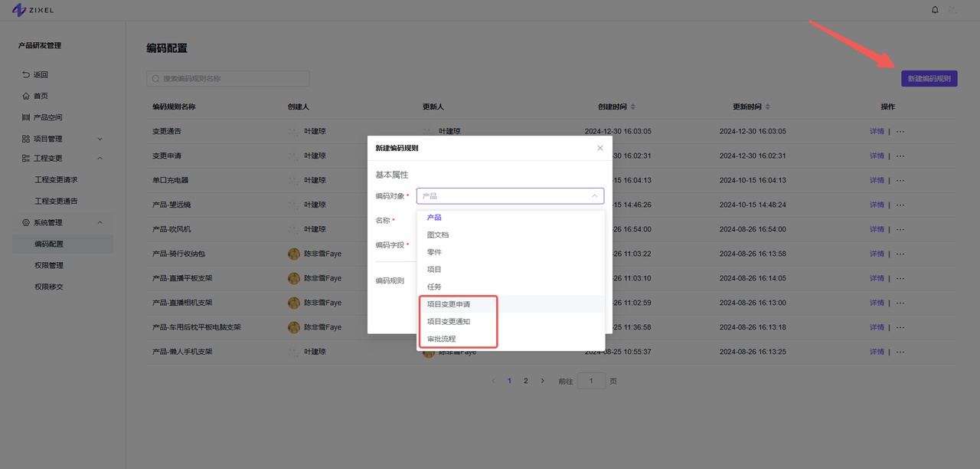Choose 任务 in dropdown list

[511, 287]
